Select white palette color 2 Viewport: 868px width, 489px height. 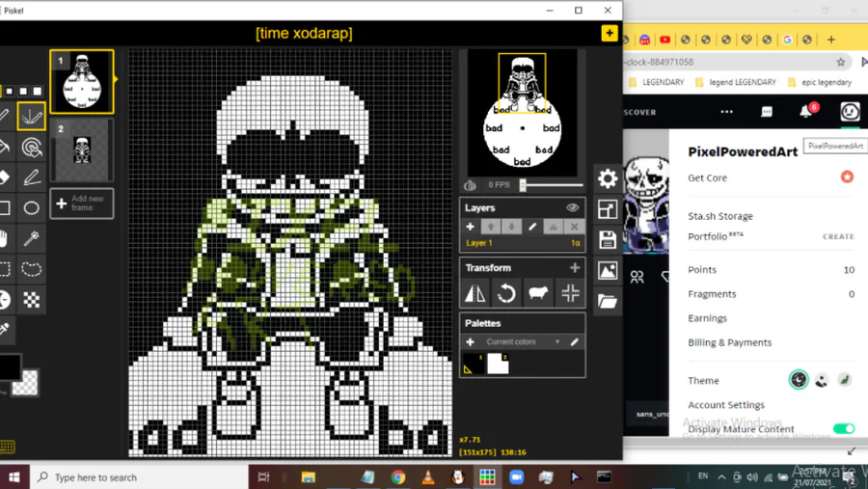click(x=498, y=364)
